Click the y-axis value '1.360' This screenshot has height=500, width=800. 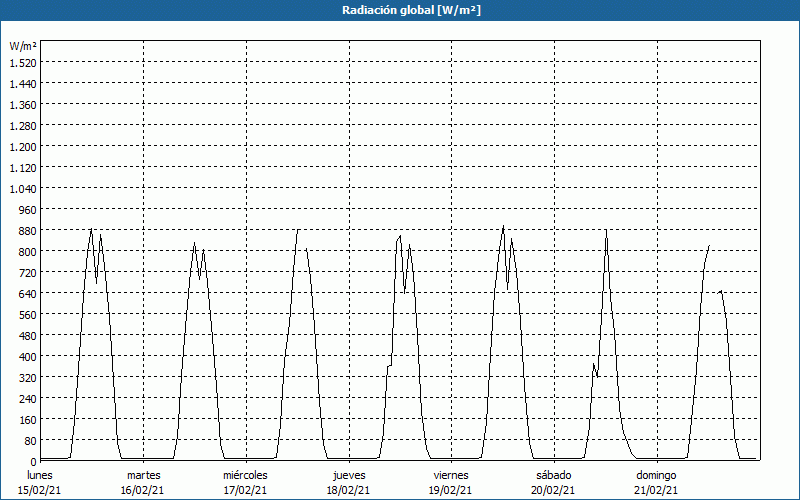point(23,105)
